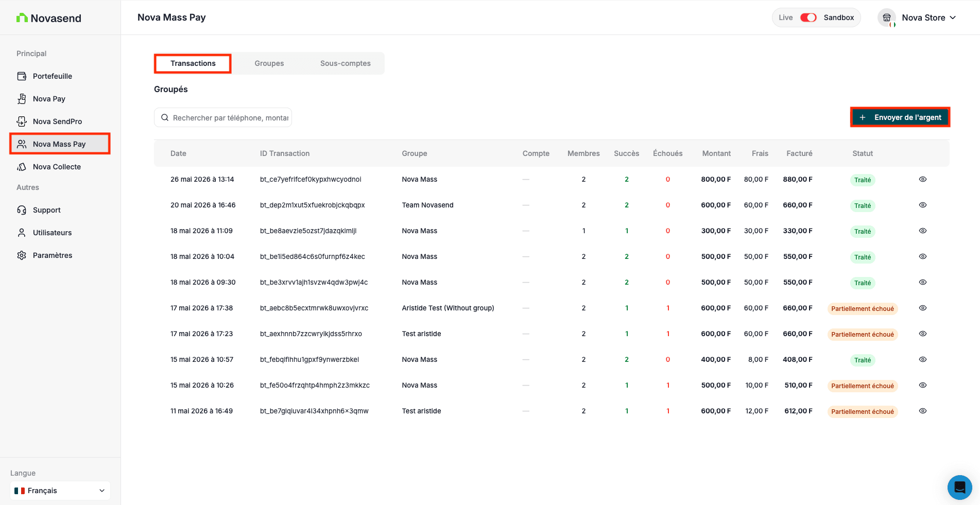
Task: Open Nova Collecte menu item
Action: (x=60, y=167)
